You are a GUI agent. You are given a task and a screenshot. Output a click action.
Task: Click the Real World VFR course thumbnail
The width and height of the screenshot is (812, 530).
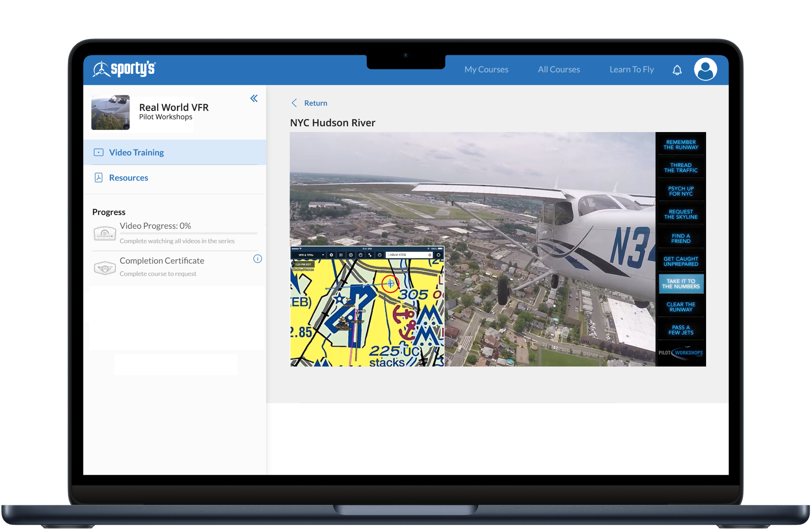pos(110,112)
